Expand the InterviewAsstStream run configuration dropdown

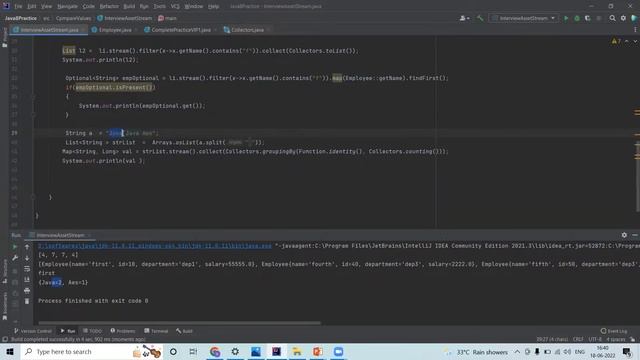(x=524, y=18)
